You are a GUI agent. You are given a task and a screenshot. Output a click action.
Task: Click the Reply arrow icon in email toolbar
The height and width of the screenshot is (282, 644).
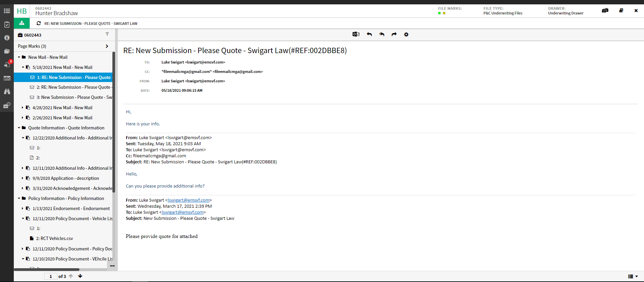[x=369, y=34]
